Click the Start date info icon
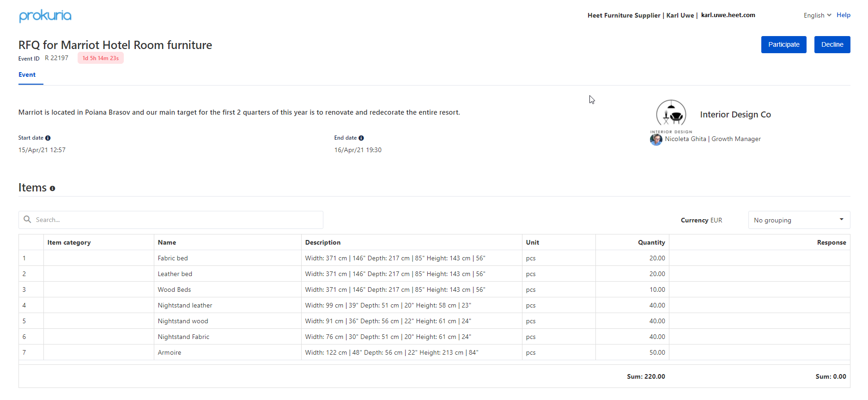 coord(48,138)
